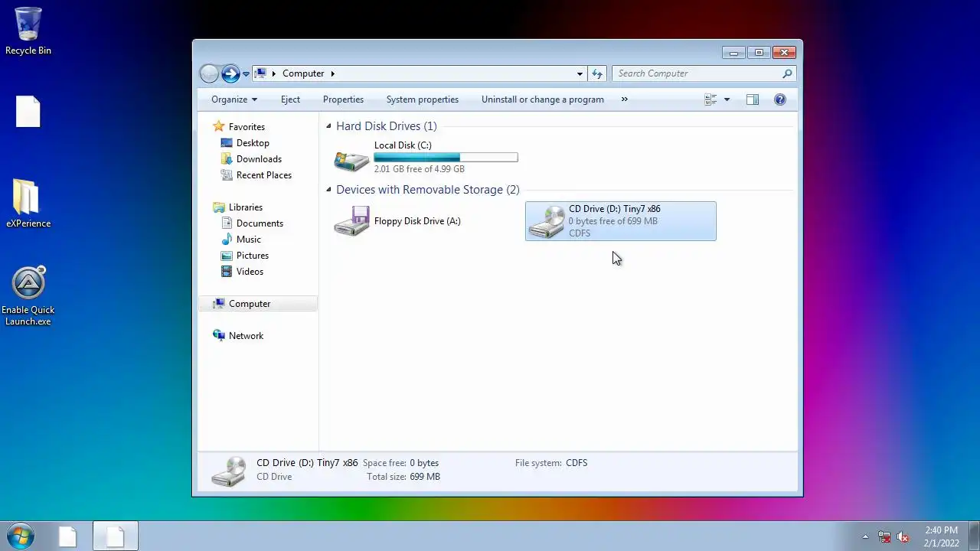
Task: Click Show desktop button
Action: 975,536
